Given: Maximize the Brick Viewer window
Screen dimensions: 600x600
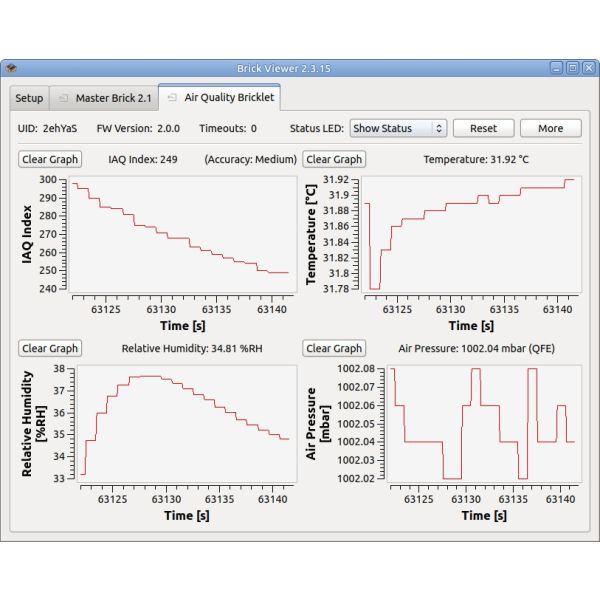Looking at the screenshot, I should coord(572,68).
